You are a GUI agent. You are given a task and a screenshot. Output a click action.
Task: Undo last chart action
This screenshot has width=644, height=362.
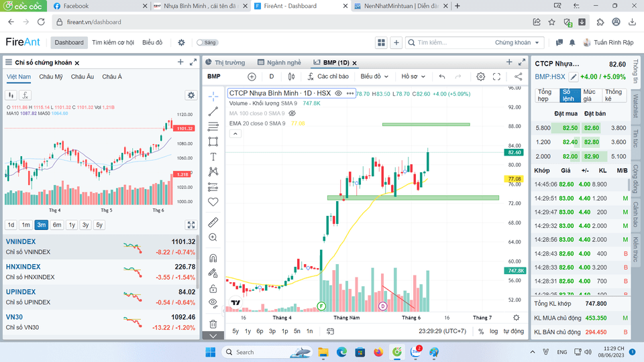(x=442, y=76)
